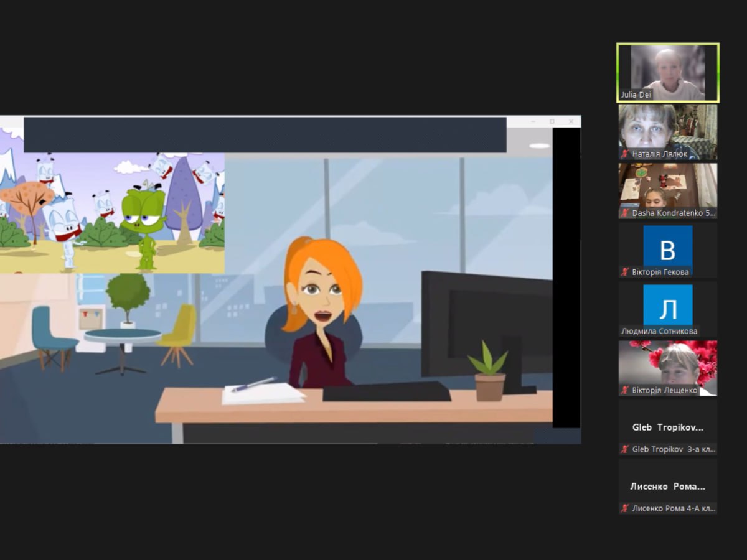Viewport: 747px width, 560px height.
Task: Click Вікторія Лещенко's muted microphone icon
Action: click(625, 390)
